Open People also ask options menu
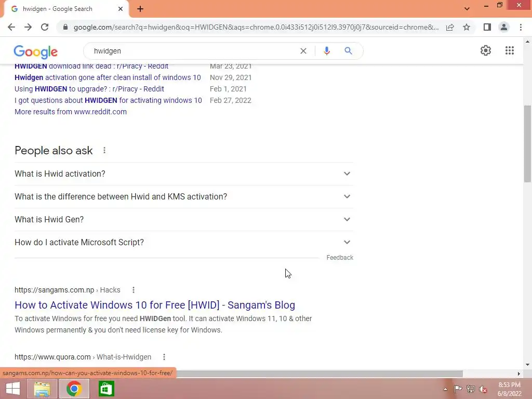 click(104, 150)
